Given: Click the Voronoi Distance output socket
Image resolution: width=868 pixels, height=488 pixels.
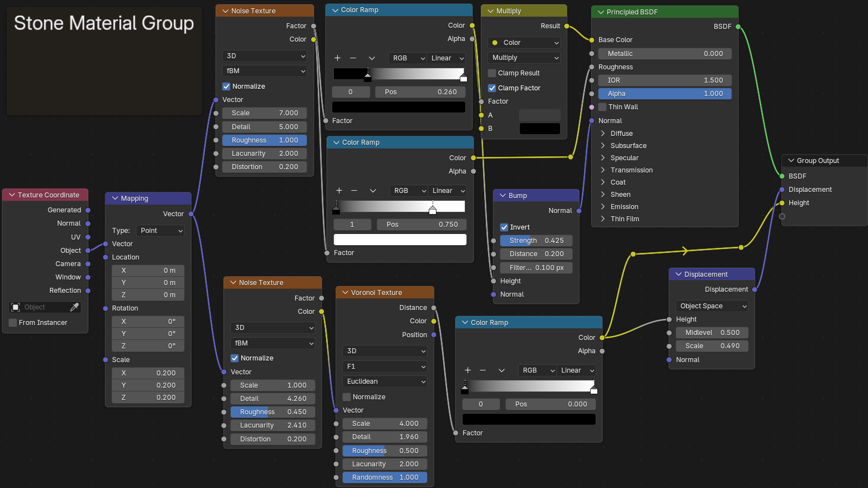Looking at the screenshot, I should click(434, 308).
